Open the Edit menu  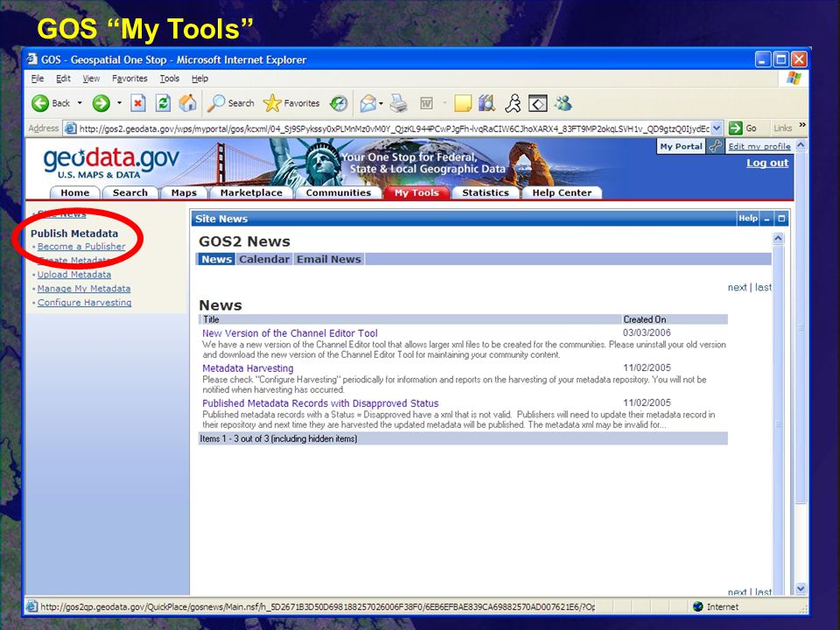click(63, 78)
